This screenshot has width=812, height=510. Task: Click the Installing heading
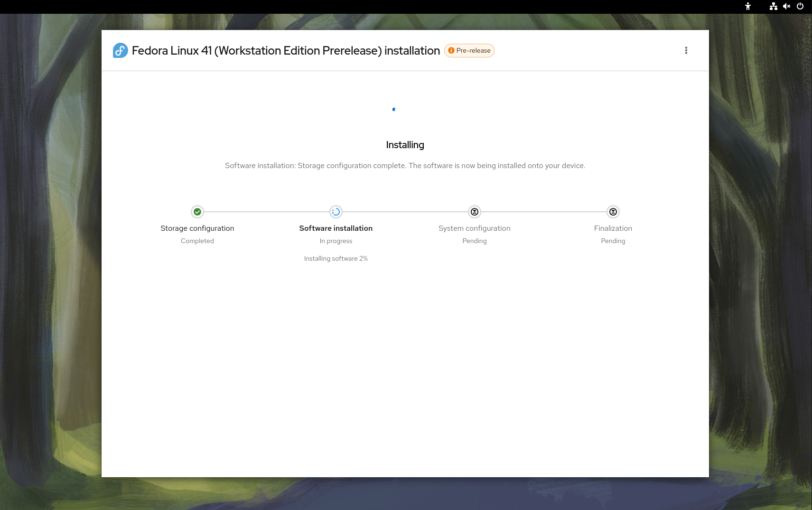[405, 145]
